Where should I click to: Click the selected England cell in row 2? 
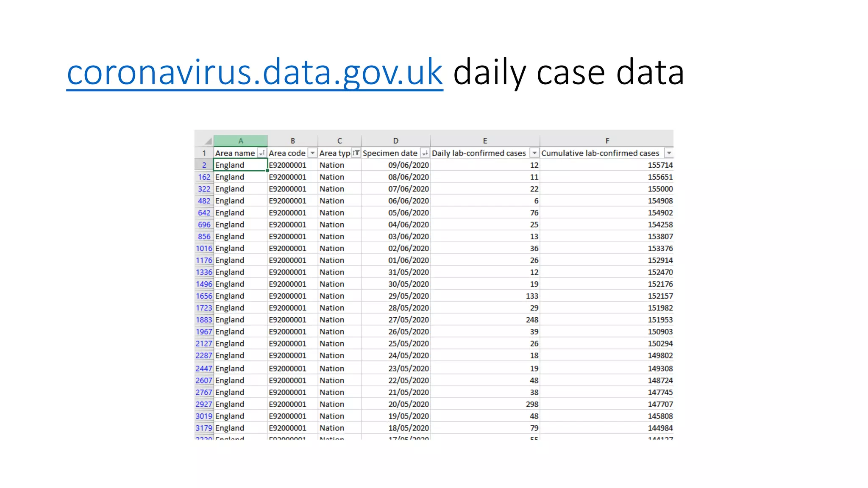pyautogui.click(x=240, y=165)
